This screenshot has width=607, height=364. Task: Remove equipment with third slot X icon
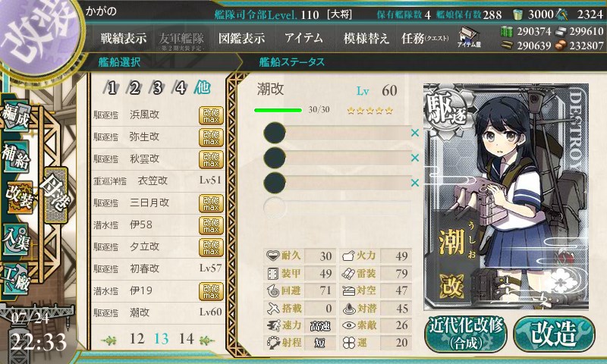415,183
